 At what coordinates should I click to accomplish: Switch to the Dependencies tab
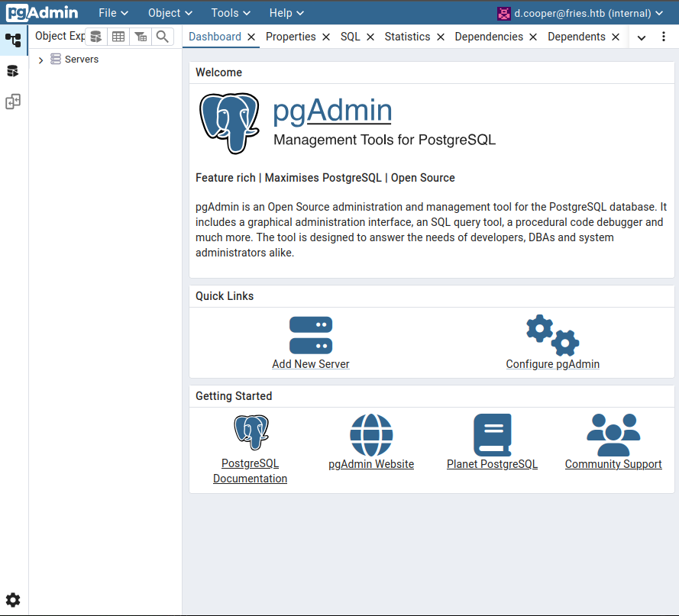click(x=489, y=37)
